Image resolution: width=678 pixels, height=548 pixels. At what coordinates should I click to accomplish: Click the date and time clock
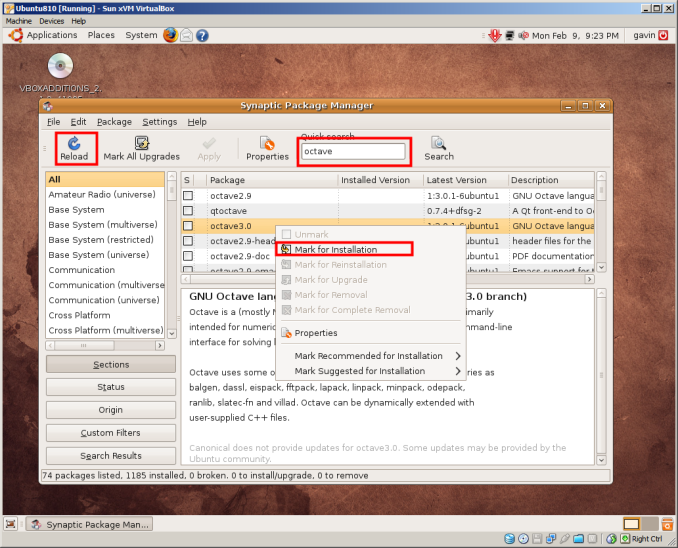point(575,35)
